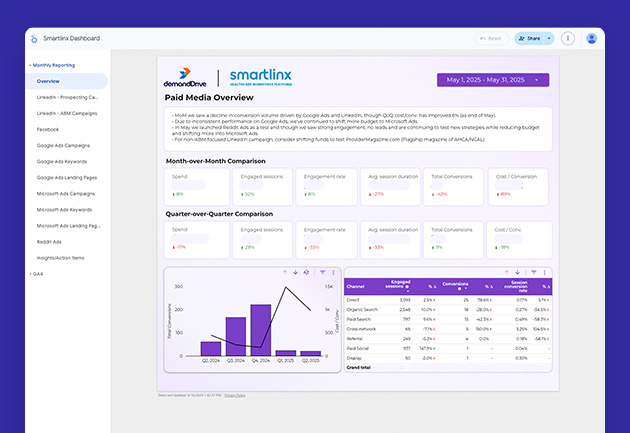
Task: Click the Looker Studio logo icon
Action: 34,39
